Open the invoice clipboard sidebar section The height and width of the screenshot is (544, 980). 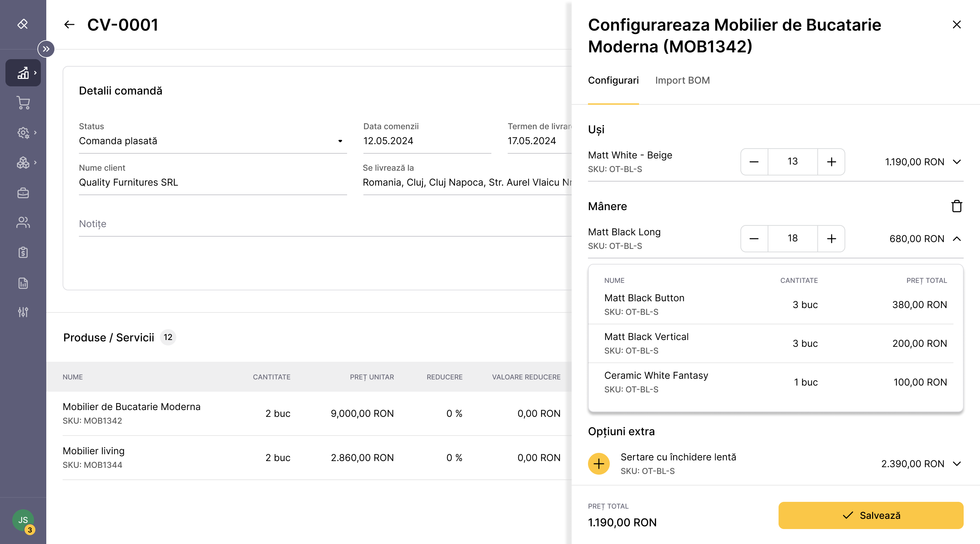pos(23,252)
